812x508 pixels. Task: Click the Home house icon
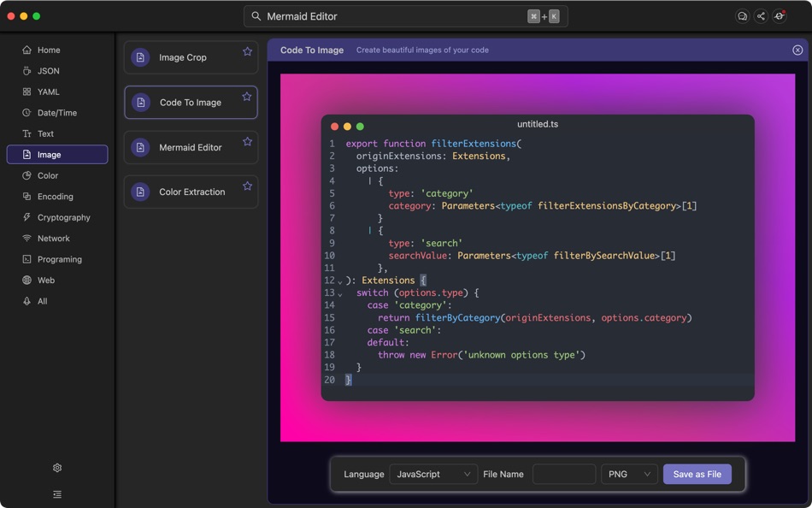27,50
